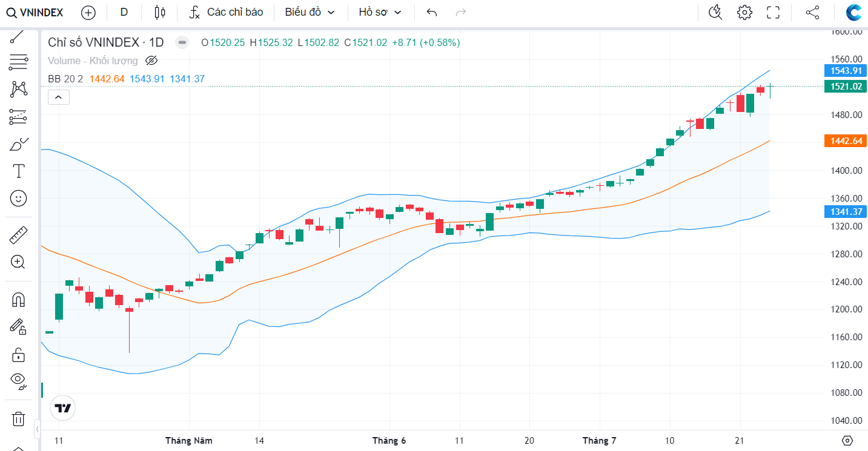Select BB 20 2 indicator legend

pos(65,79)
